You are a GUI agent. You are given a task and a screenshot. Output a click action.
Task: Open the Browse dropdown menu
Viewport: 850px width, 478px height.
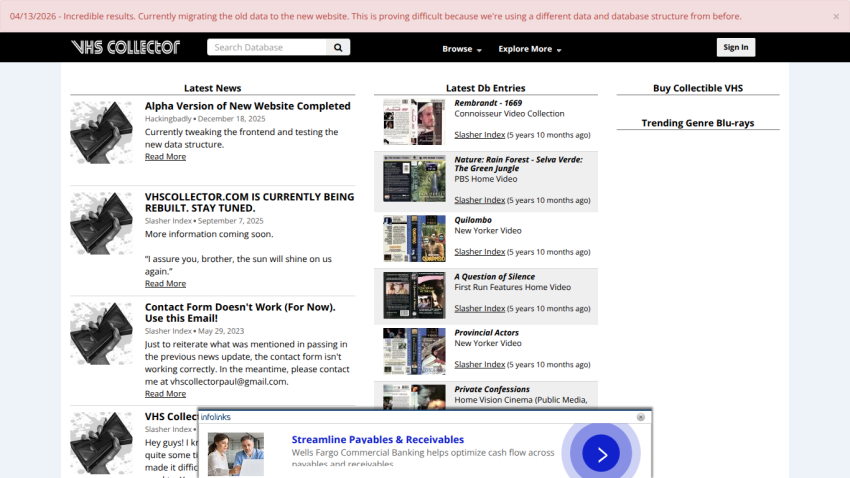click(x=462, y=49)
